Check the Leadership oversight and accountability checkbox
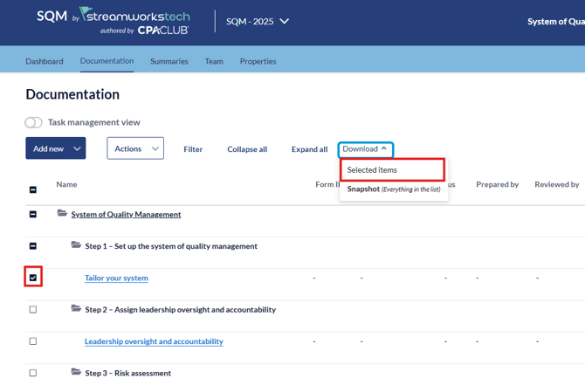 point(33,341)
